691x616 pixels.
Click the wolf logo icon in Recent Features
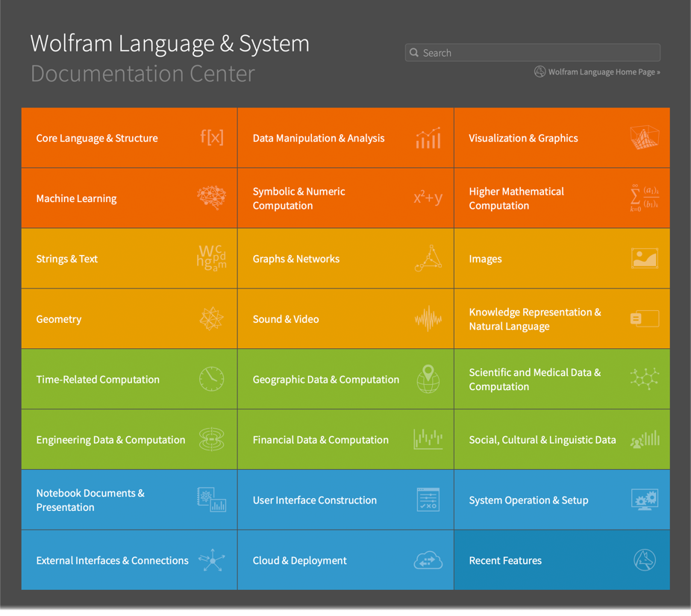(645, 559)
